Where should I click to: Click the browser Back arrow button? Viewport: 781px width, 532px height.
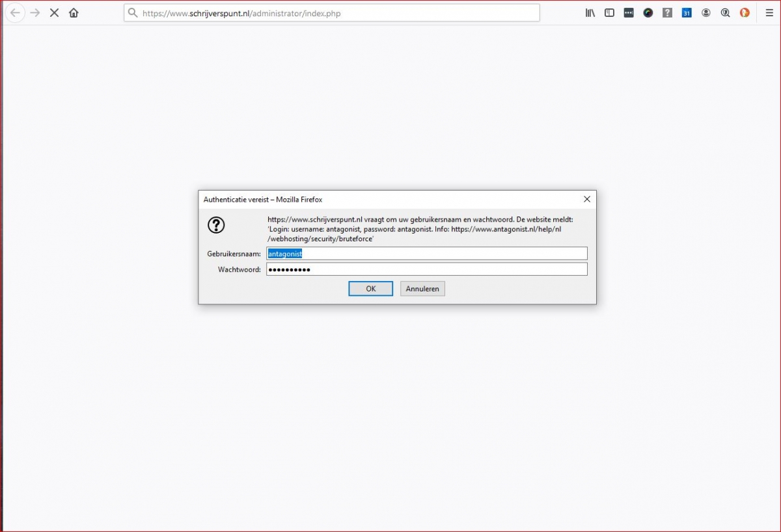tap(15, 13)
